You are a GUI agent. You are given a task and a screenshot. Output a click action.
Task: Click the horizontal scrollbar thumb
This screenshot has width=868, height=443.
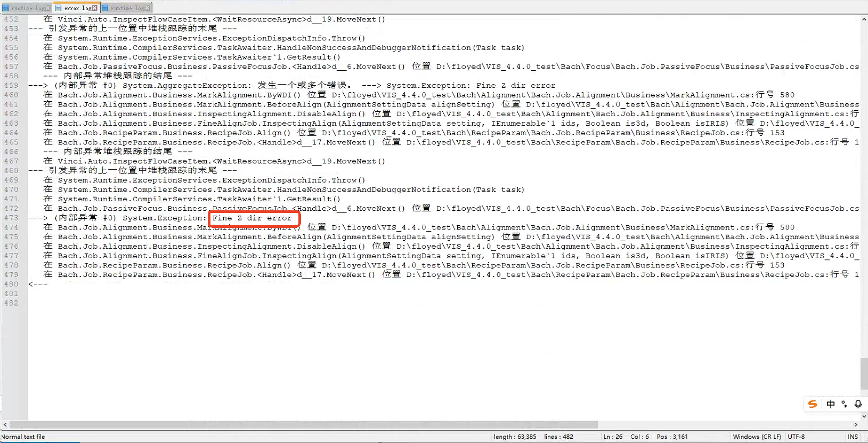[304, 424]
